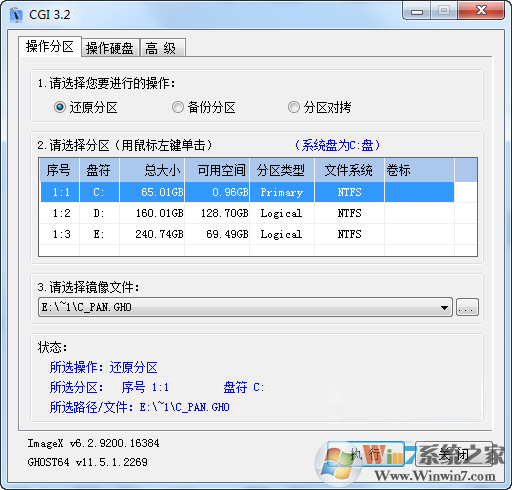
Task: Click the 关闭 button
Action: 454,454
